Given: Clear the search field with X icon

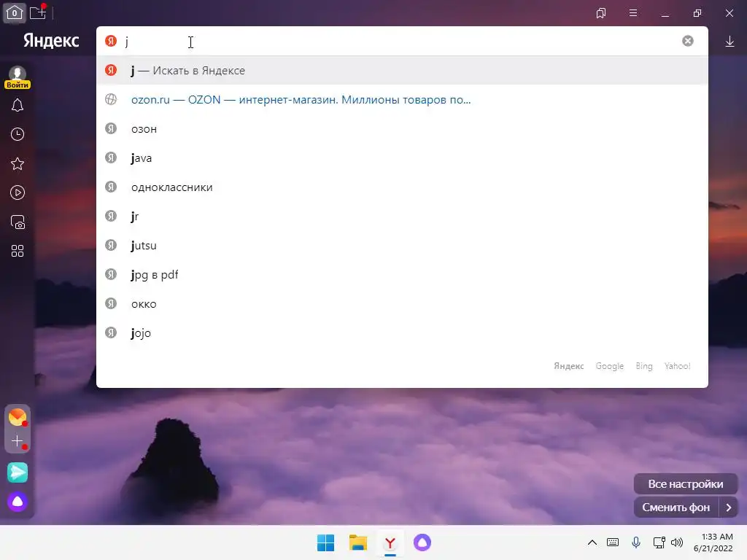Looking at the screenshot, I should 687,41.
